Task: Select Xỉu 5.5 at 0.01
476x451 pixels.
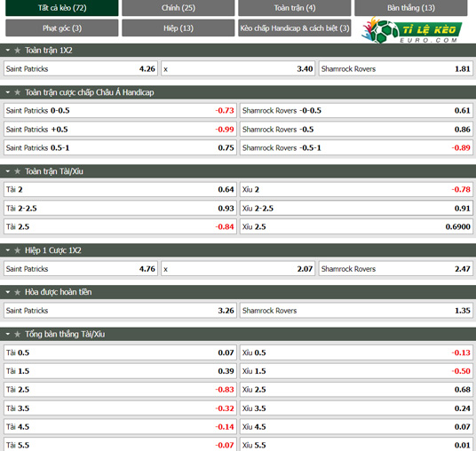Action: [356, 445]
